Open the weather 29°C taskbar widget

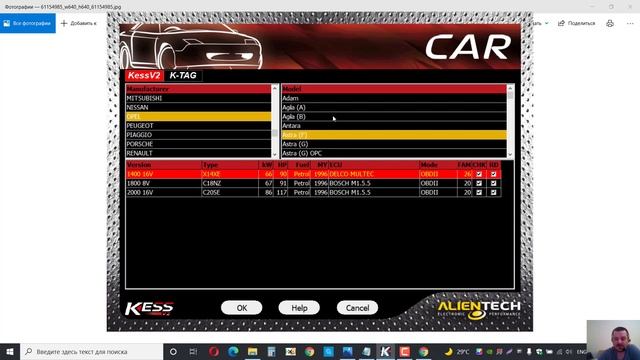(x=457, y=351)
